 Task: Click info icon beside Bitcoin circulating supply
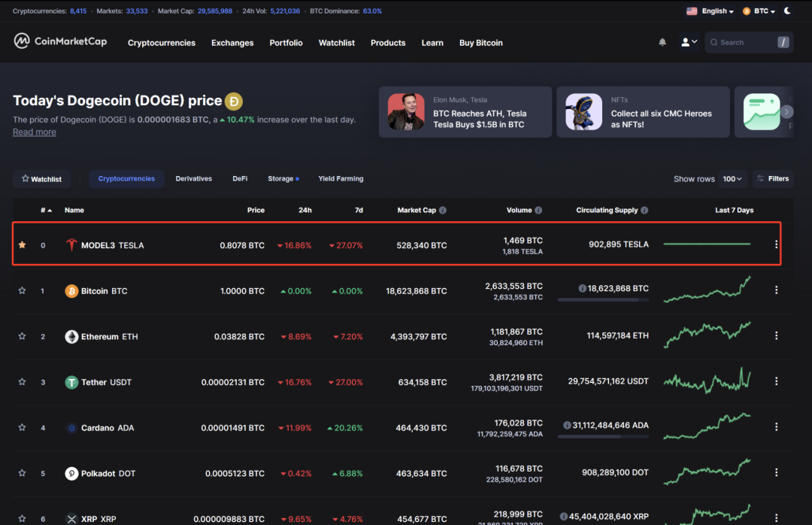click(x=582, y=288)
